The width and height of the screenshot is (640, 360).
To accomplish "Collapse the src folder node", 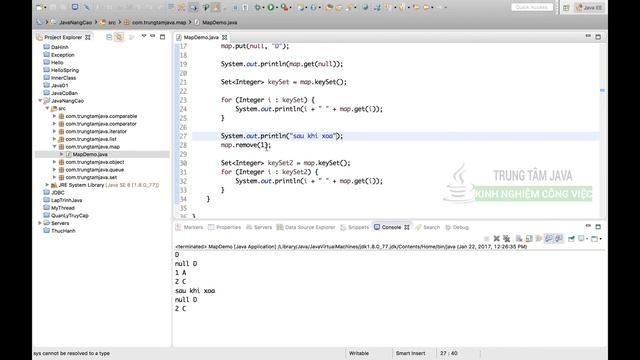I will coord(47,108).
